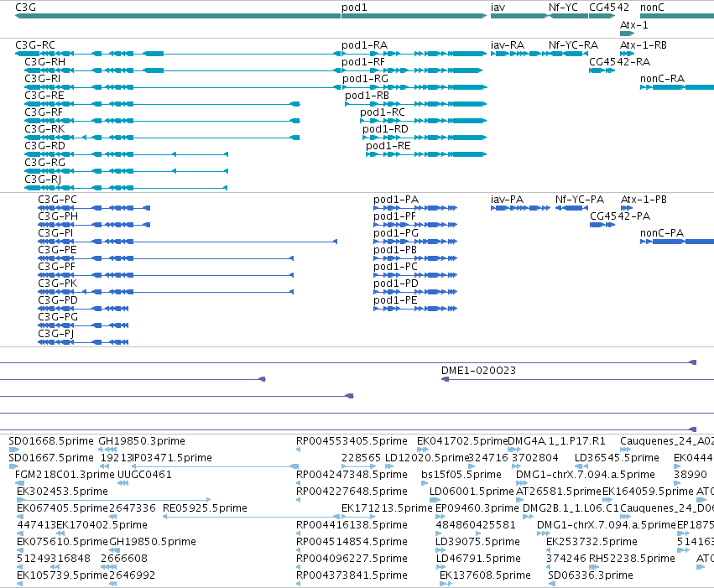The height and width of the screenshot is (588, 714).
Task: Click transcript pod1-RF
Action: [412, 70]
